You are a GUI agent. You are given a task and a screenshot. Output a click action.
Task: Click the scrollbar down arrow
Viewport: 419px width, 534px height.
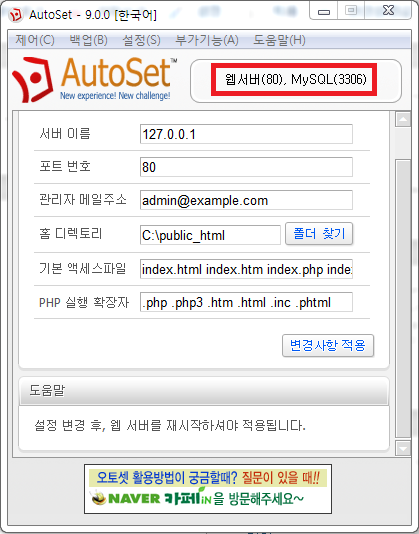[x=403, y=448]
